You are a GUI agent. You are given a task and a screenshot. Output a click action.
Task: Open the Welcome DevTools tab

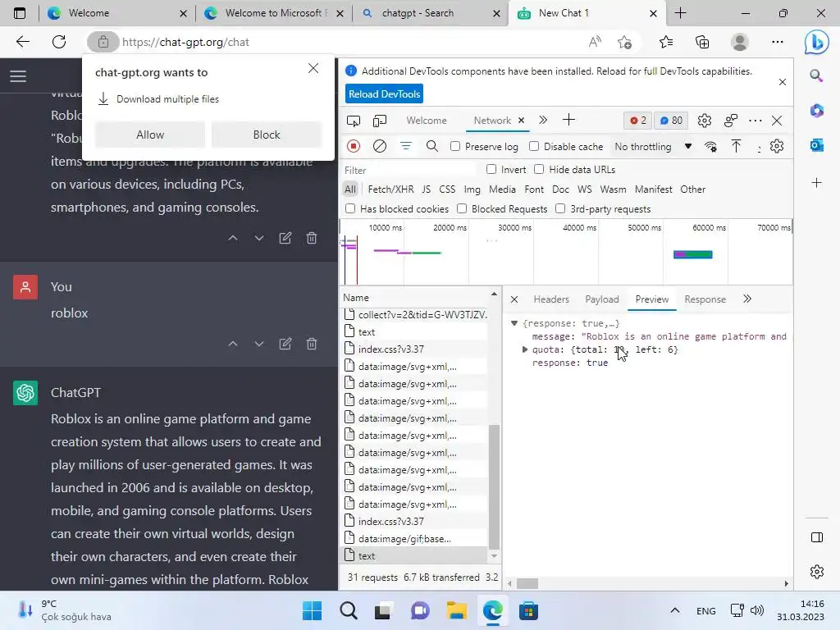point(427,121)
